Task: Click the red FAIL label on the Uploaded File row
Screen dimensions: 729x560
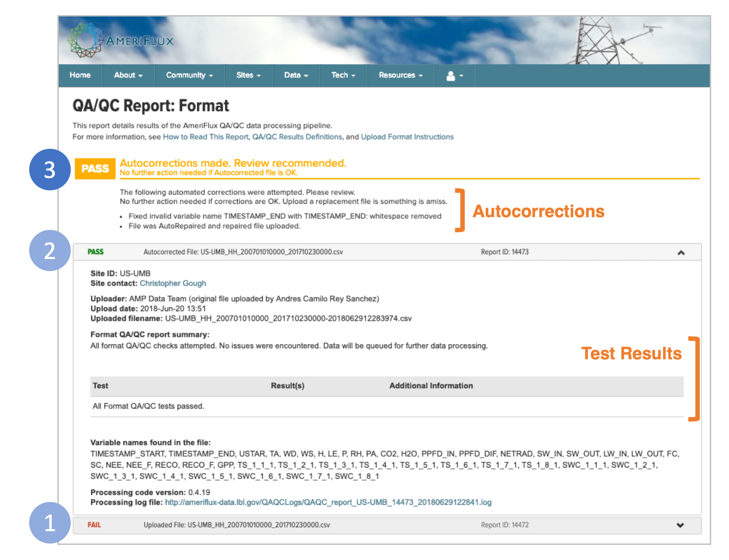Action: pos(94,525)
